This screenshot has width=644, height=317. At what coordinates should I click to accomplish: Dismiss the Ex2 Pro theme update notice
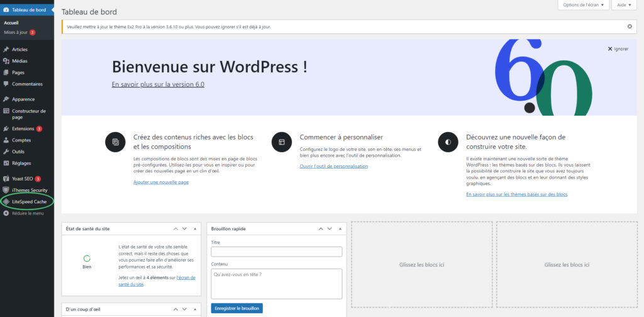click(x=630, y=26)
